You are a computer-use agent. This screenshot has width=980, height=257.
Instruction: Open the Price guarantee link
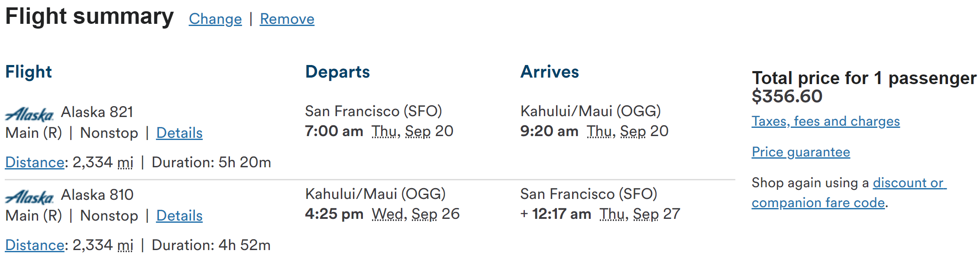tap(801, 152)
